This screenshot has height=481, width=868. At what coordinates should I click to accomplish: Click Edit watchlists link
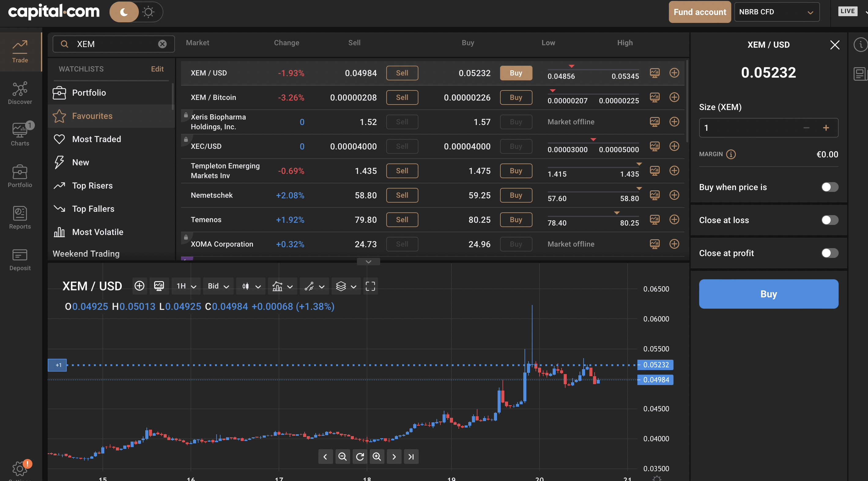tap(157, 69)
